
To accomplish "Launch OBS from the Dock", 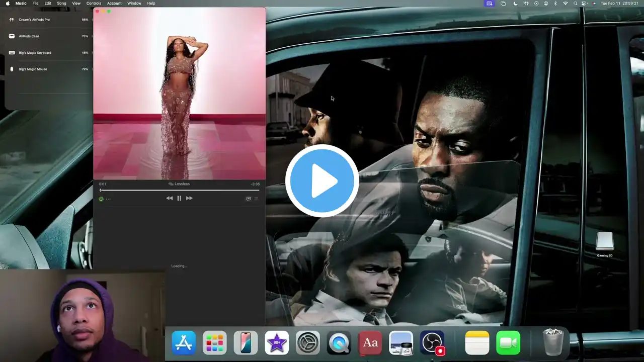I will [x=432, y=343].
